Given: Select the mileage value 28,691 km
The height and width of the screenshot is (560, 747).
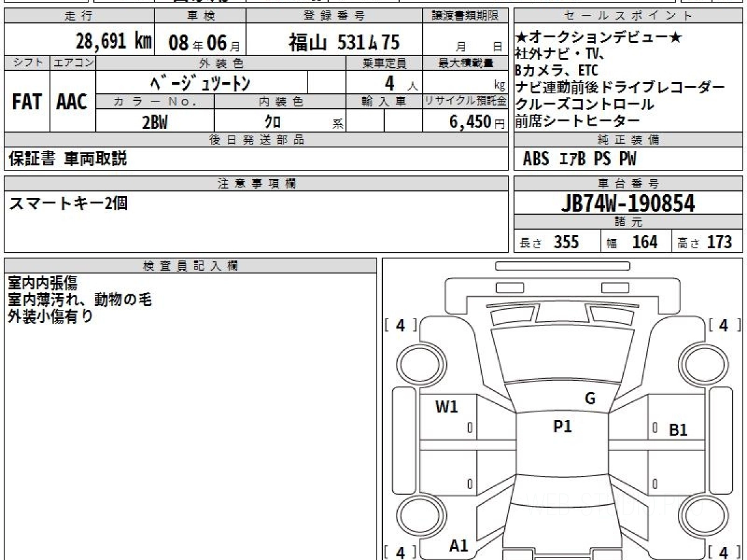Looking at the screenshot, I should coord(114,42).
